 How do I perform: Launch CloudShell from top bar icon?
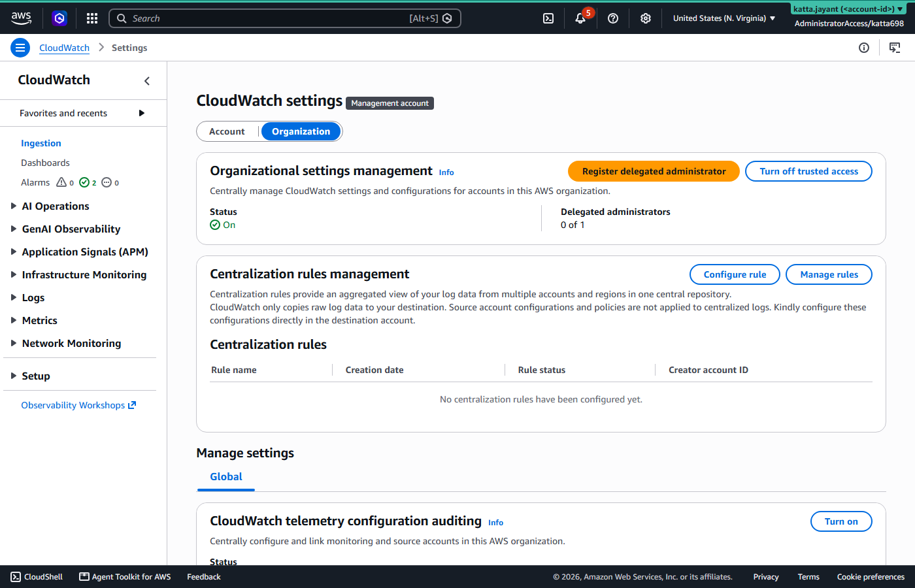[x=548, y=18]
